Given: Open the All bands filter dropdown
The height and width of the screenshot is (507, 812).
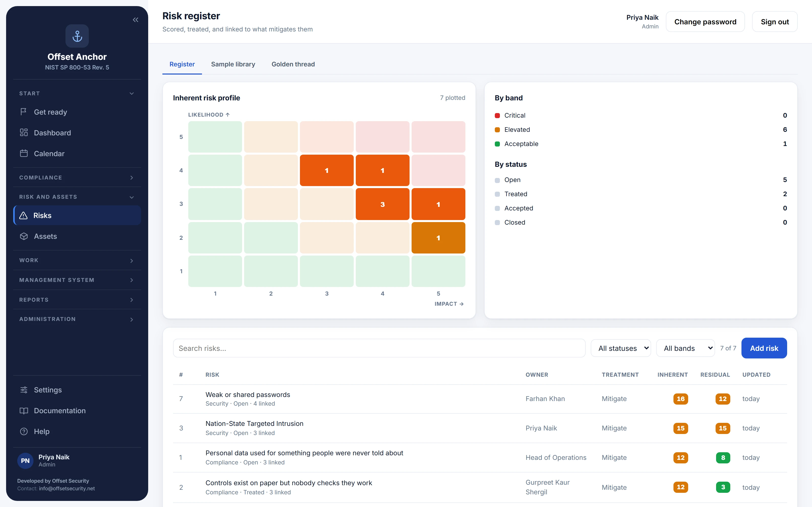Looking at the screenshot, I should point(685,348).
